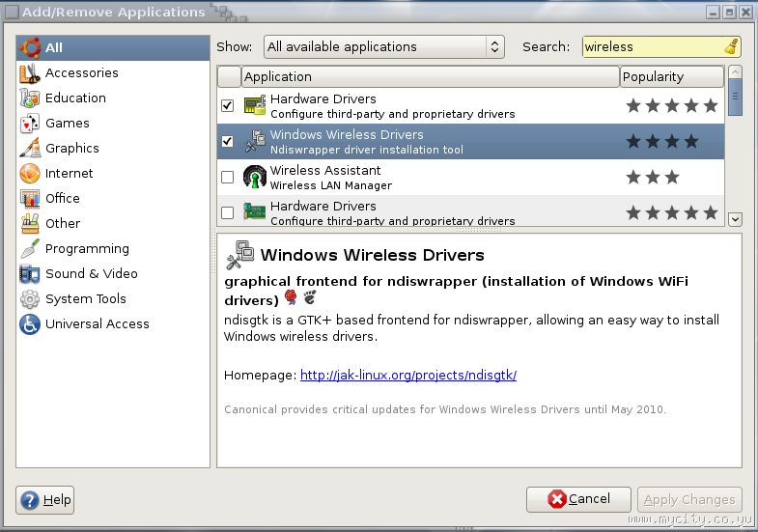Select the Games category label
This screenshot has height=532, width=758.
click(68, 124)
